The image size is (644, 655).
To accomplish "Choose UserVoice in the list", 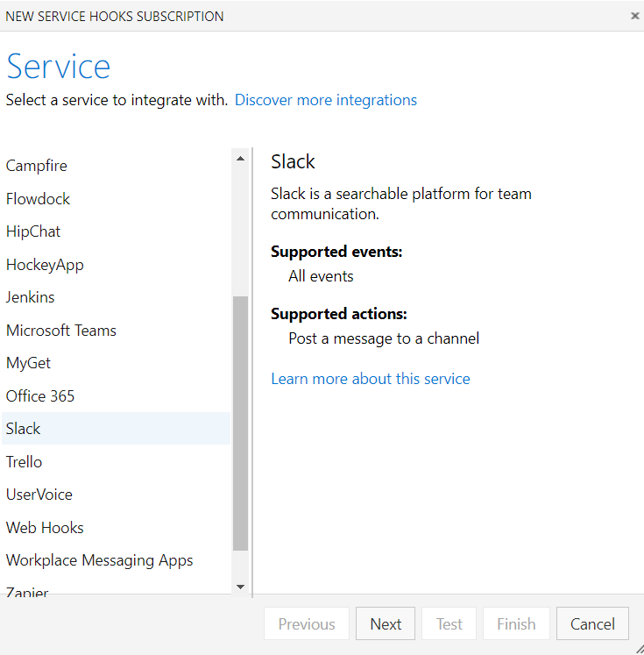I will click(39, 495).
